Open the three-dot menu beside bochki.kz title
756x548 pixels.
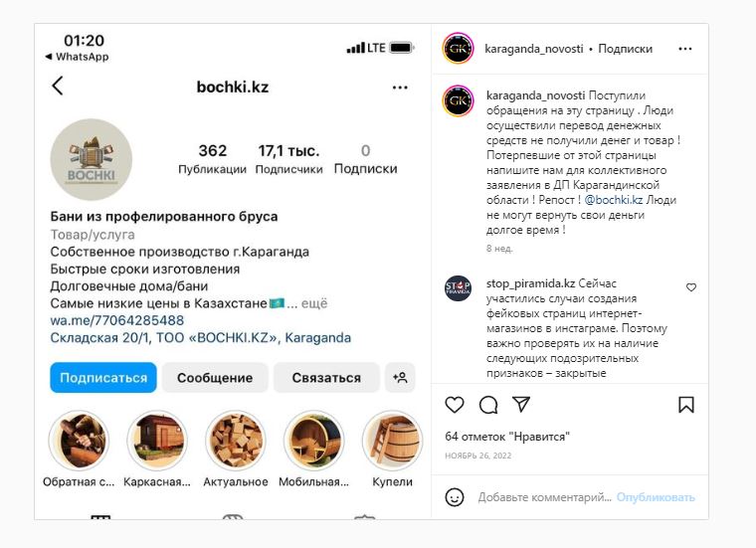tap(400, 88)
